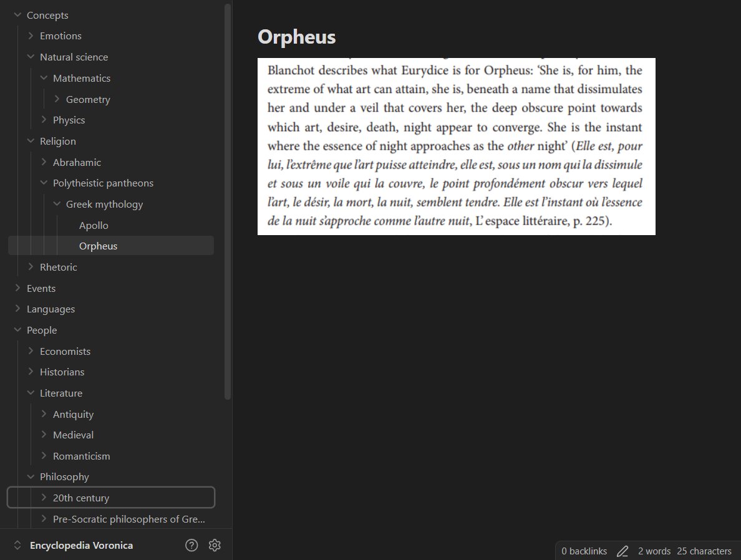Image resolution: width=741 pixels, height=560 pixels.
Task: Expand the Geometry folder chevron
Action: pos(57,99)
